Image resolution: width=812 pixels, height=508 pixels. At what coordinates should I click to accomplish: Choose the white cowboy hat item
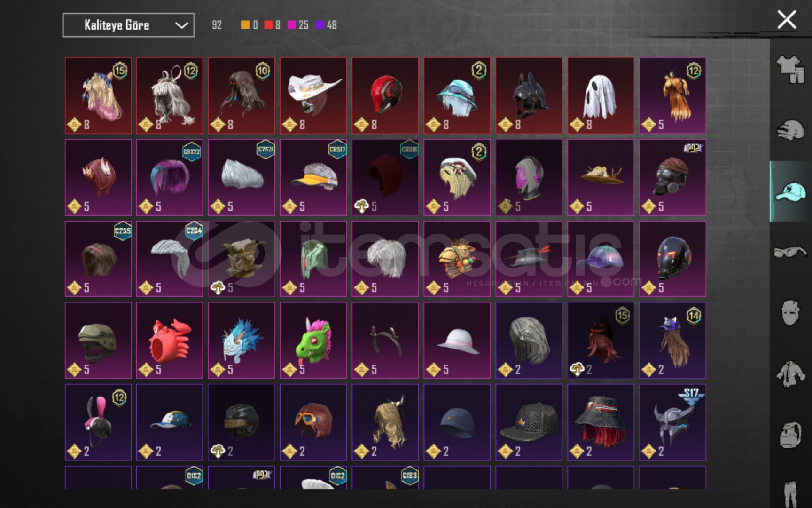[313, 95]
